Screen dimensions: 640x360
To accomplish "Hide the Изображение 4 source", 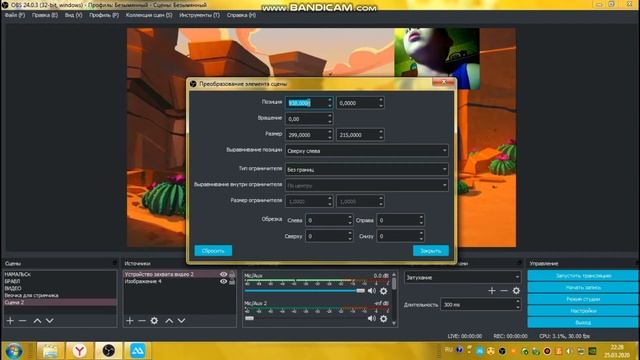I will 223,281.
